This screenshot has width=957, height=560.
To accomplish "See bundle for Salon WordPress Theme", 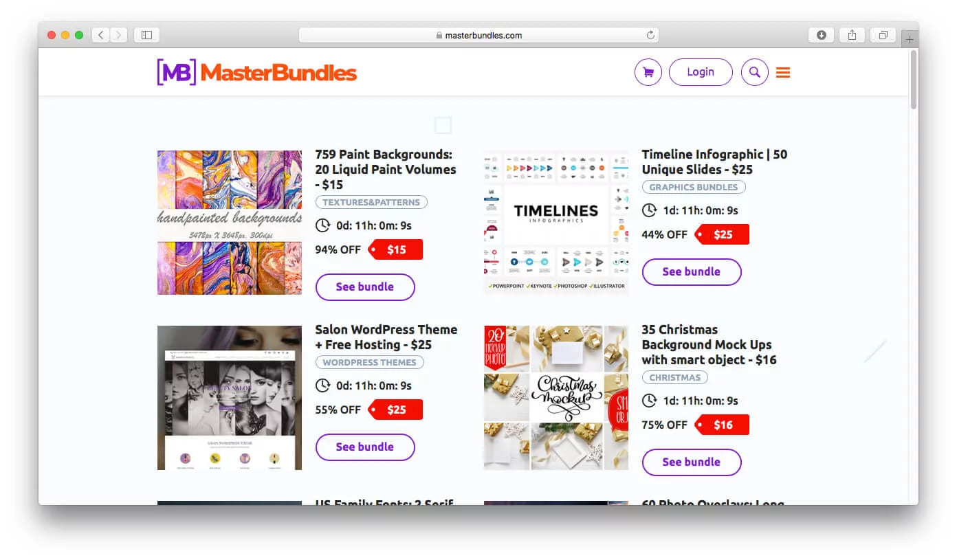I will (x=365, y=447).
